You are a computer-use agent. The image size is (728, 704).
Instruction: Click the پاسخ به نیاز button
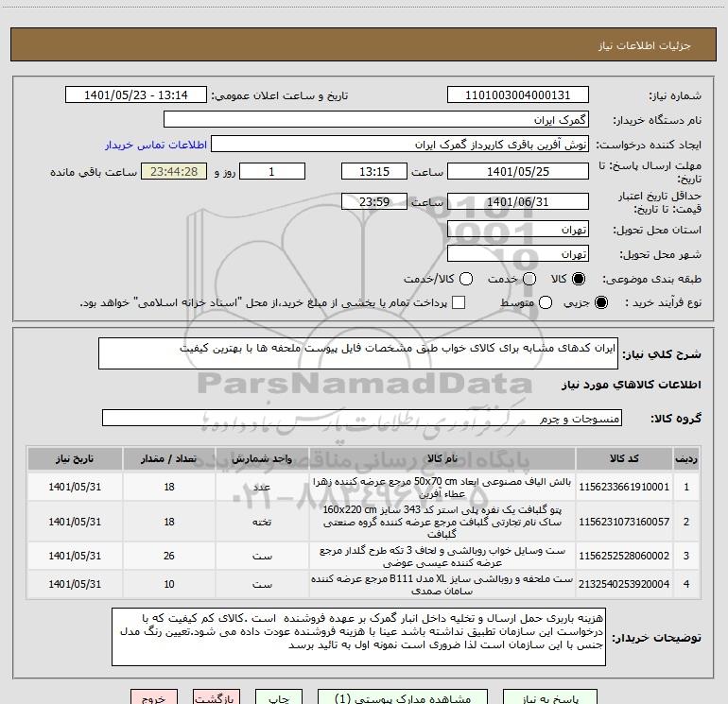549,697
